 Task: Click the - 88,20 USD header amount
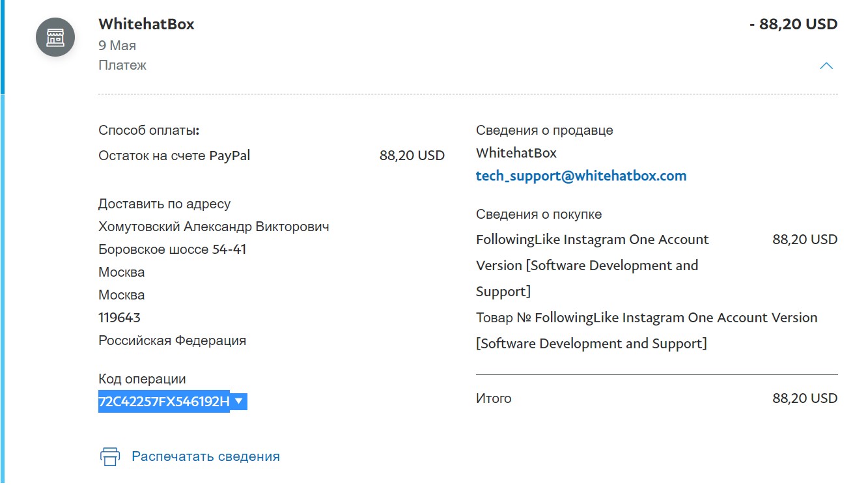pyautogui.click(x=793, y=24)
